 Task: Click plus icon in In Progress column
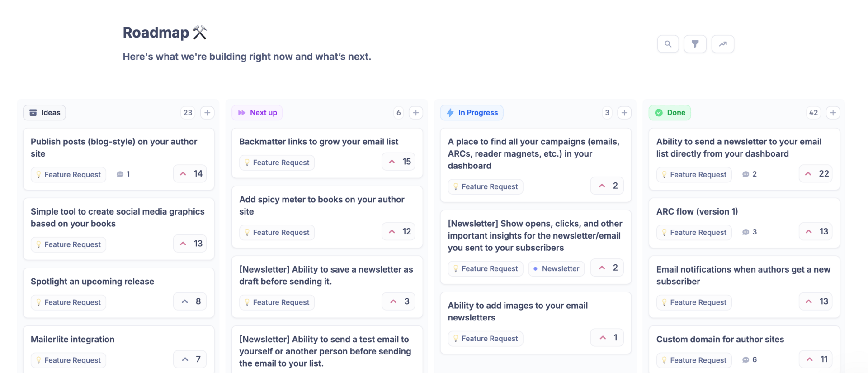[x=624, y=113]
